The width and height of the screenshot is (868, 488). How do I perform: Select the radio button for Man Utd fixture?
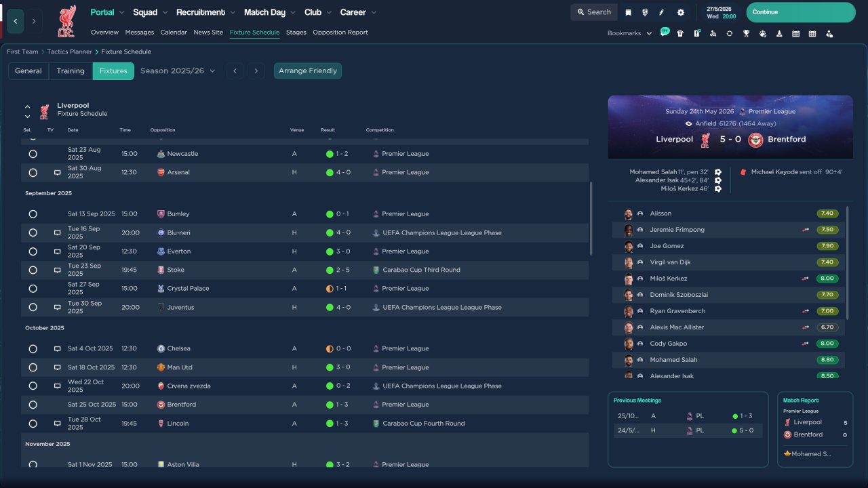tap(33, 367)
